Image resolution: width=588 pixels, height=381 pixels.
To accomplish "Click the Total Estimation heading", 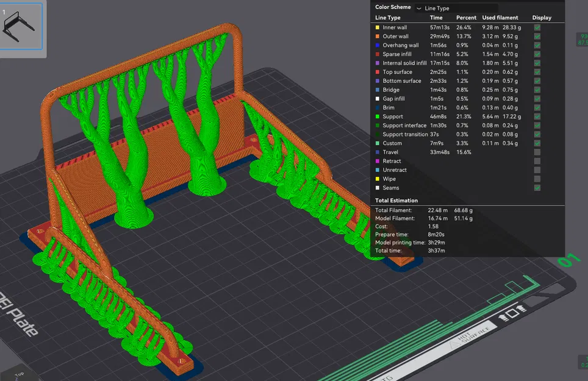I will point(396,201).
